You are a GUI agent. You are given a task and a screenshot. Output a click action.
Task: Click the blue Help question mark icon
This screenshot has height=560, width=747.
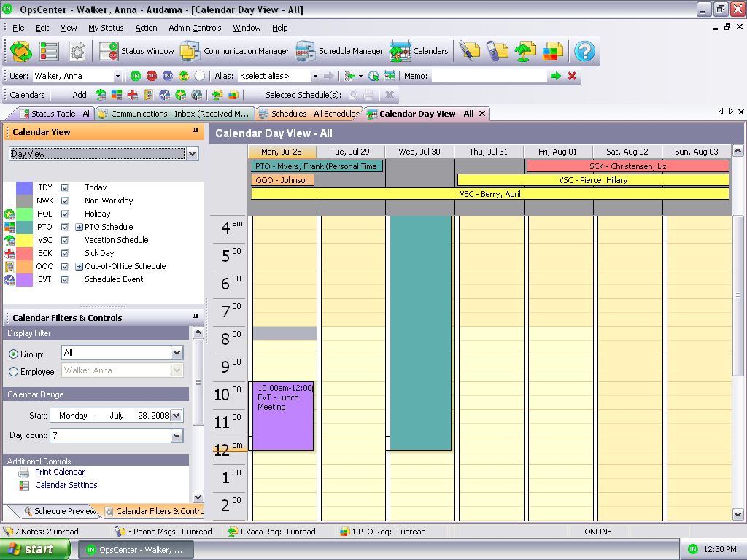(x=584, y=51)
